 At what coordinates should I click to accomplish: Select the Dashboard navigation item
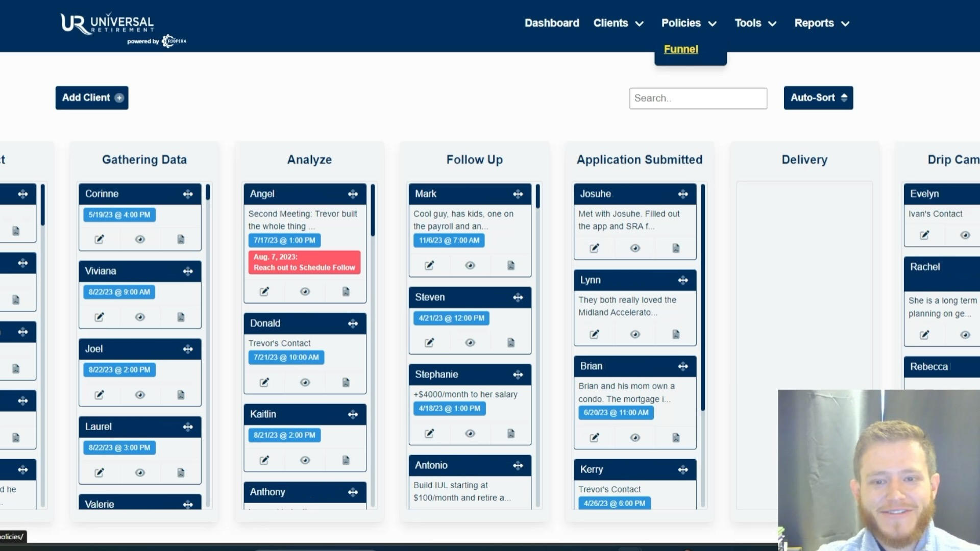click(x=552, y=22)
